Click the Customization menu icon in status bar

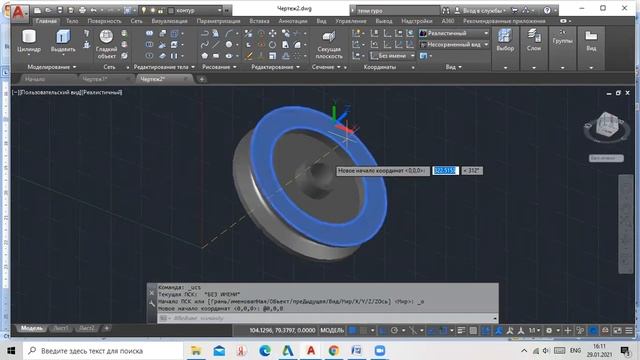629,330
